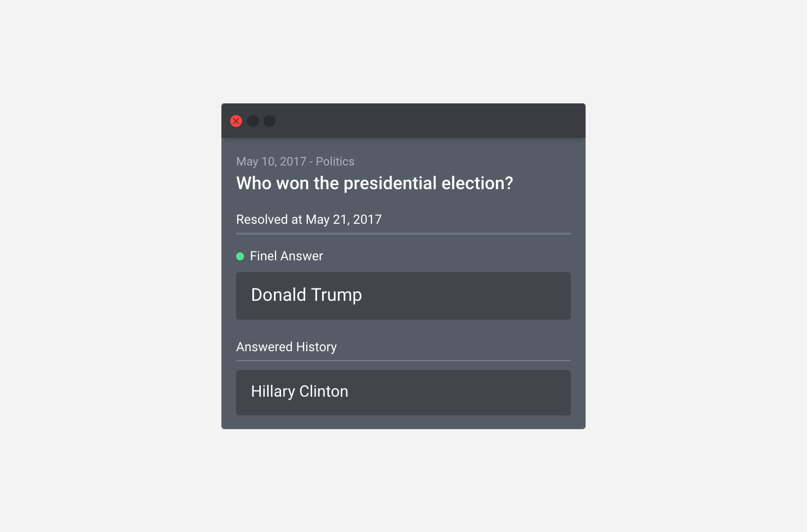Click the "Finel Answer" label
The image size is (807, 532).
(x=286, y=256)
